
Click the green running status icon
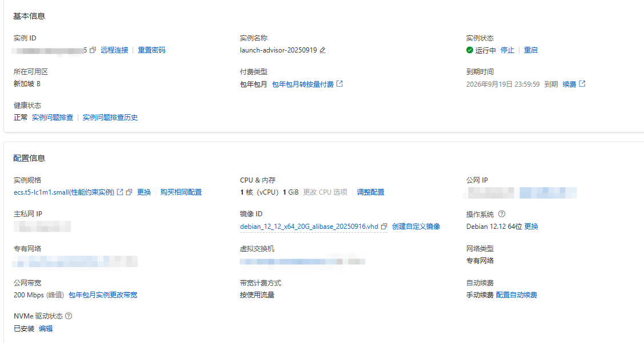pyautogui.click(x=470, y=50)
